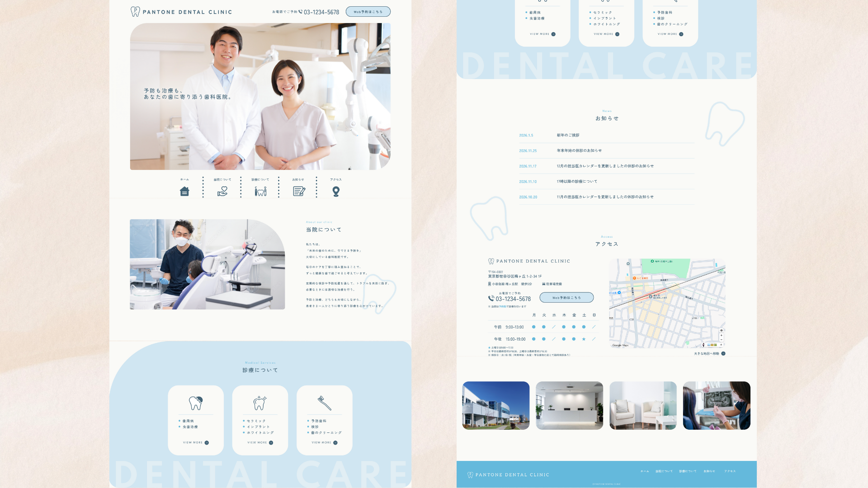This screenshot has height=488, width=868.
Task: Click the sparkling tooth card icon
Action: [x=260, y=403]
